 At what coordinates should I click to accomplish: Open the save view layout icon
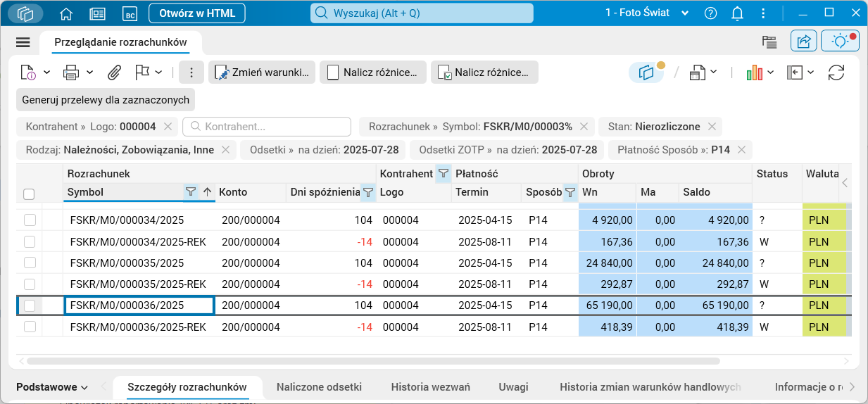[x=697, y=72]
